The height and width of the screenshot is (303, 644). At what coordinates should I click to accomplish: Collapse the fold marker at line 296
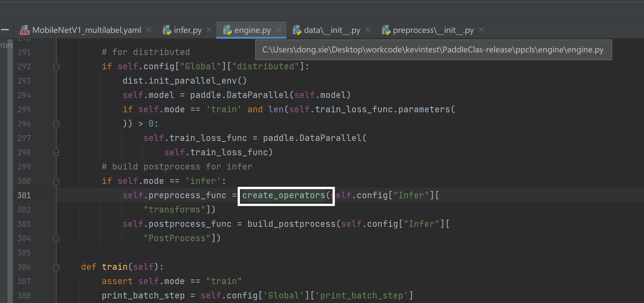point(56,124)
